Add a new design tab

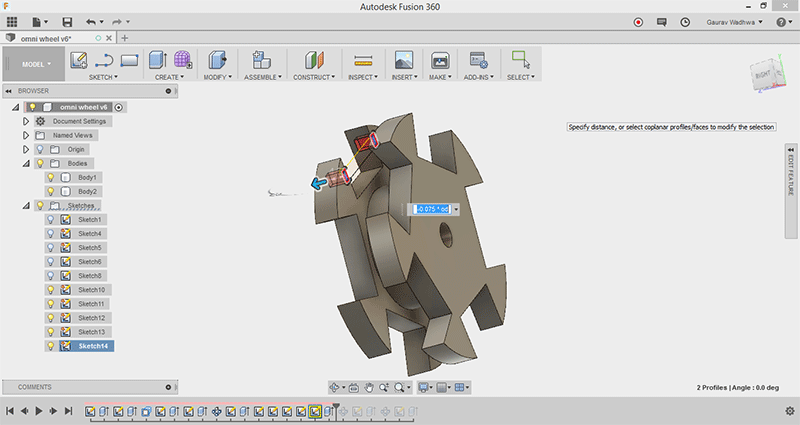124,38
